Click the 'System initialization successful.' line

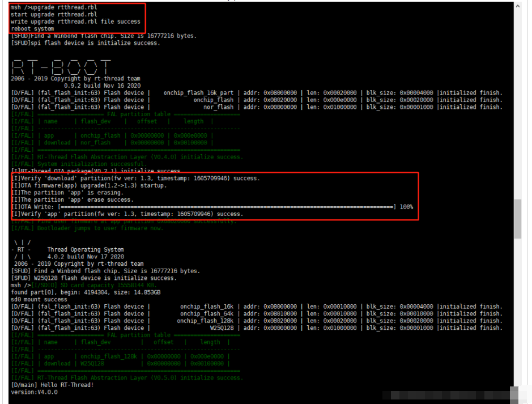pyautogui.click(x=79, y=164)
